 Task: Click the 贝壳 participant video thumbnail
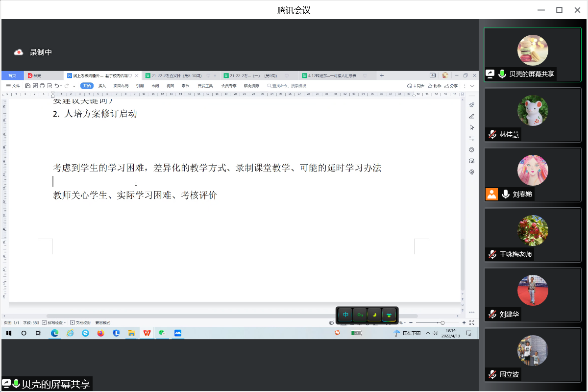click(533, 54)
